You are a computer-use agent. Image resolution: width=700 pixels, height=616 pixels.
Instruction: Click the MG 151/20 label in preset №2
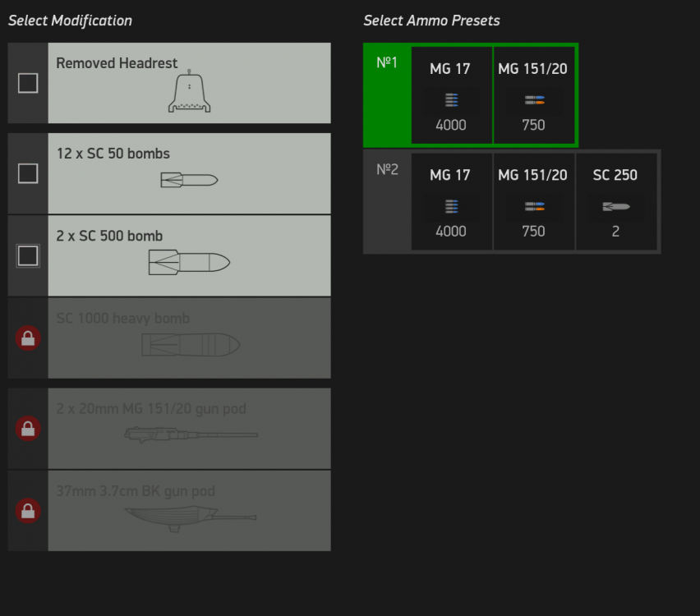tap(532, 175)
